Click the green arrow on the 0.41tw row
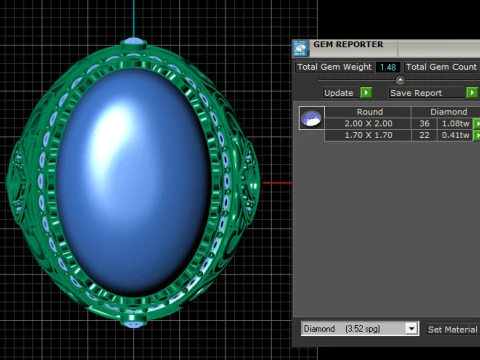480x360 pixels. [477, 135]
